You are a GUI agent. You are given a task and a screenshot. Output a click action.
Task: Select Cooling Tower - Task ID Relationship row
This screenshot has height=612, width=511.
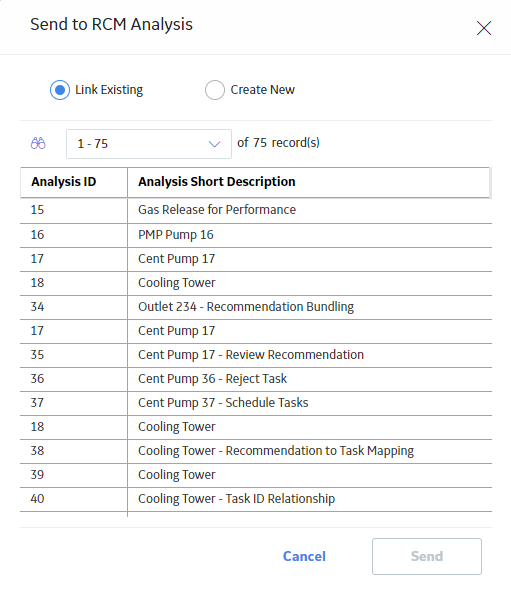[x=256, y=499]
